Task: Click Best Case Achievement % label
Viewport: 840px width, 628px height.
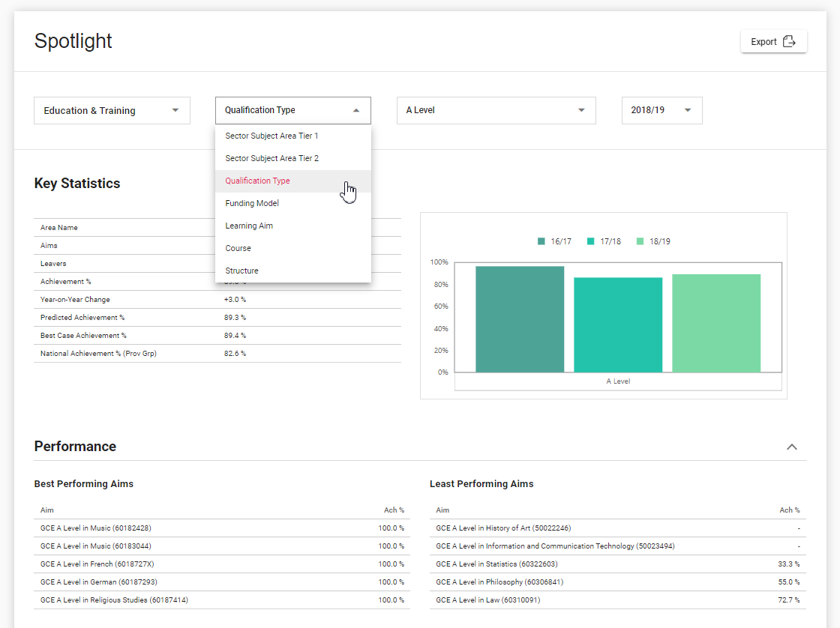Action: tap(83, 336)
